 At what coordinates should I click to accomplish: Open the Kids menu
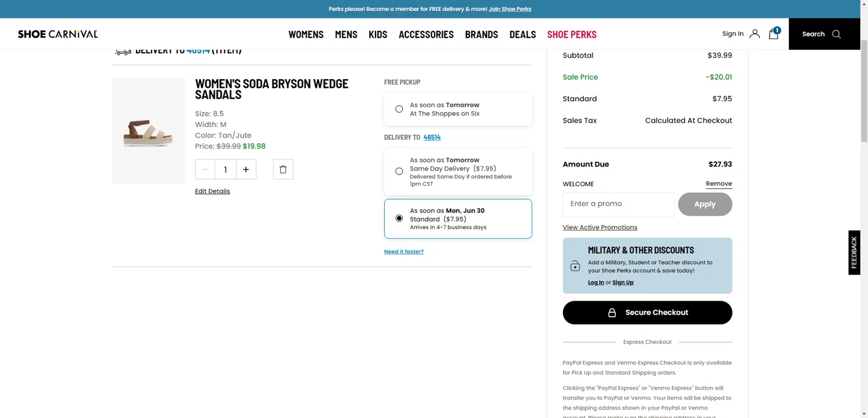click(378, 34)
